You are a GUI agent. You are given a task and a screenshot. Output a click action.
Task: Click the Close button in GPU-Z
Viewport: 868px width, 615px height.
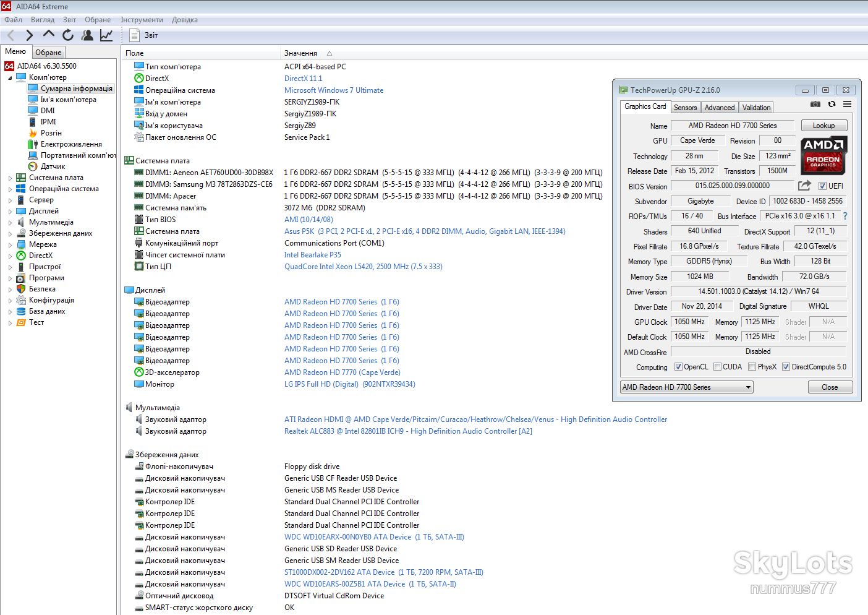coord(830,387)
